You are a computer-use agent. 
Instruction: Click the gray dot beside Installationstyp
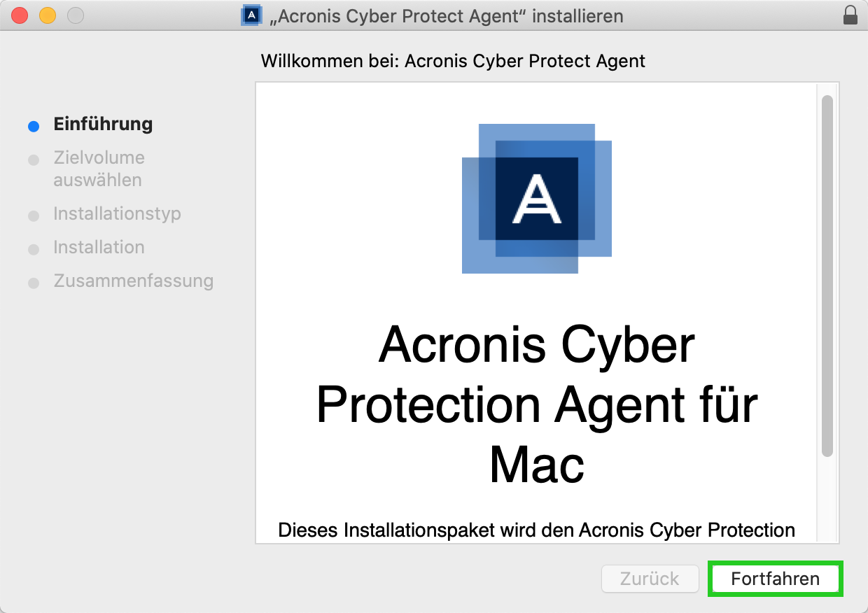point(34,216)
